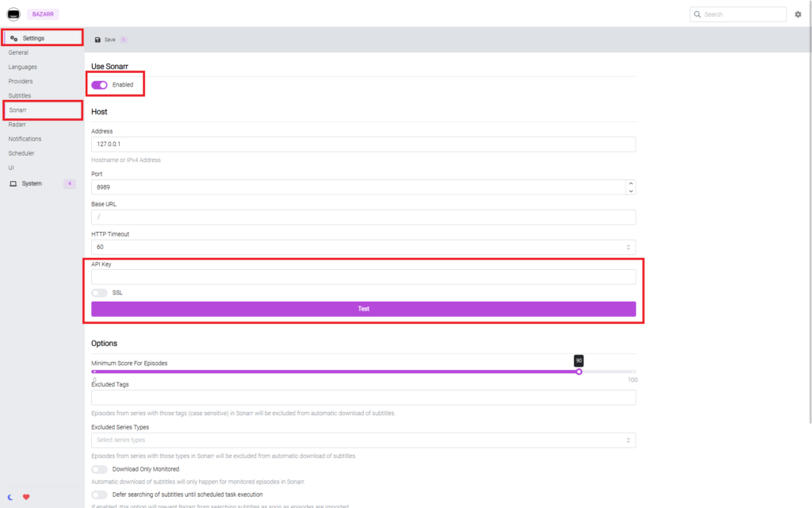
Task: Click the 'HTTP Timeout' label
Action: (x=110, y=234)
